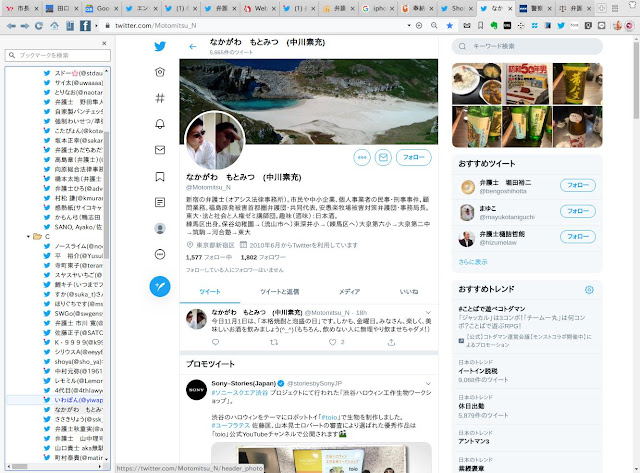Click the キーワード検索 search field
The width and height of the screenshot is (640, 473).
(527, 47)
